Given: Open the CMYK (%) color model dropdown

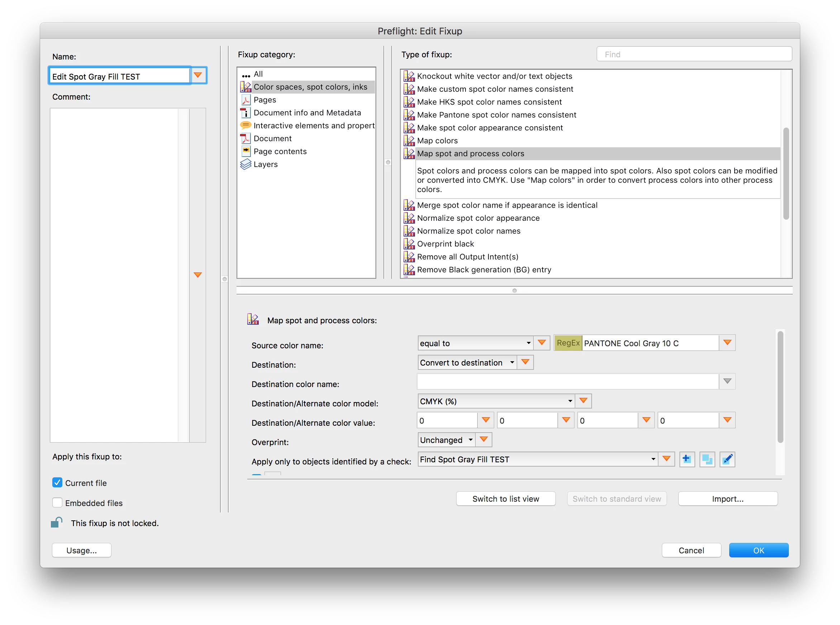Looking at the screenshot, I should coord(496,401).
